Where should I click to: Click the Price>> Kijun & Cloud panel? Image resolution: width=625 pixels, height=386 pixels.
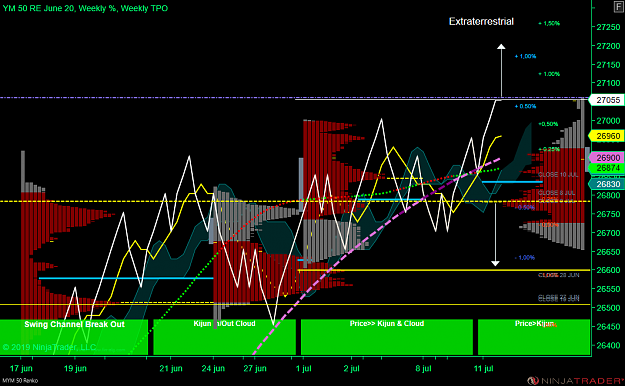click(387, 337)
